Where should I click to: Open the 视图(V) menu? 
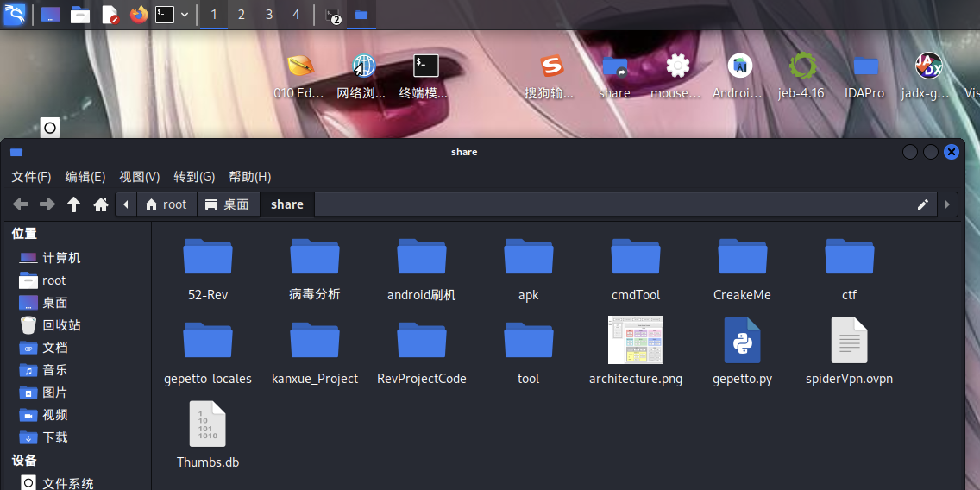click(x=139, y=177)
